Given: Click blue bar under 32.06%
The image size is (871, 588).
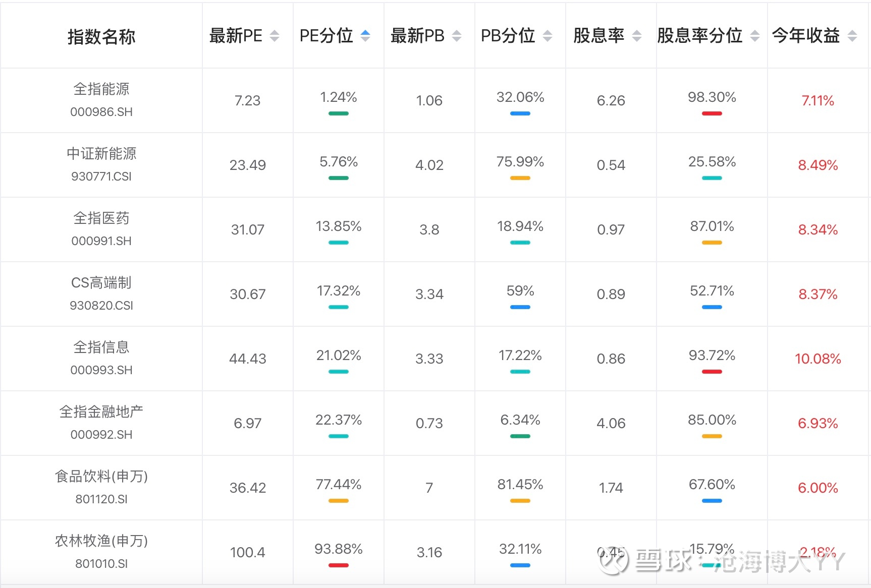Looking at the screenshot, I should (520, 113).
